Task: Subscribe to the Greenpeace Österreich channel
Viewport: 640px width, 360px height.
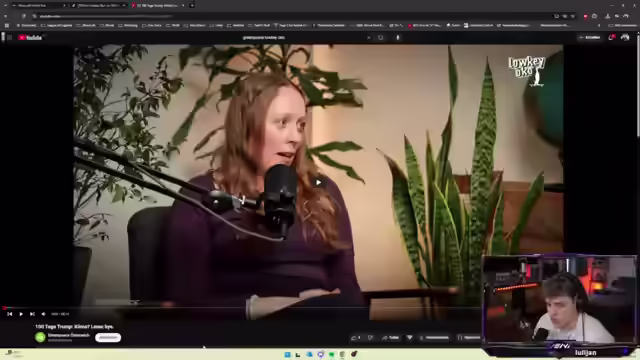Action: click(108, 338)
